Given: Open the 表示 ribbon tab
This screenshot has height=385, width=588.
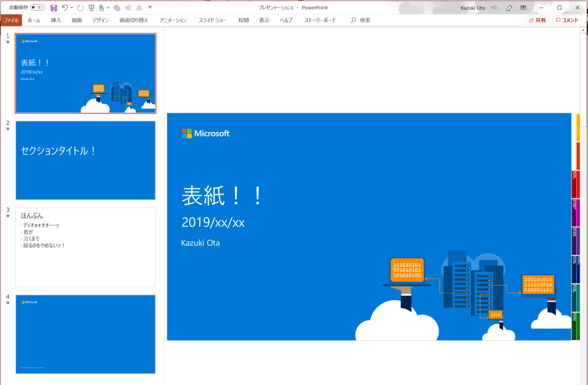Looking at the screenshot, I should point(264,20).
